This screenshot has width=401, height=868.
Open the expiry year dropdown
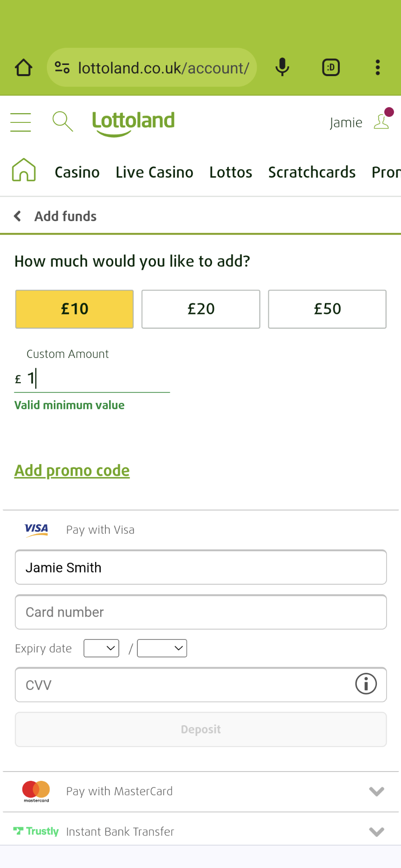pos(162,648)
